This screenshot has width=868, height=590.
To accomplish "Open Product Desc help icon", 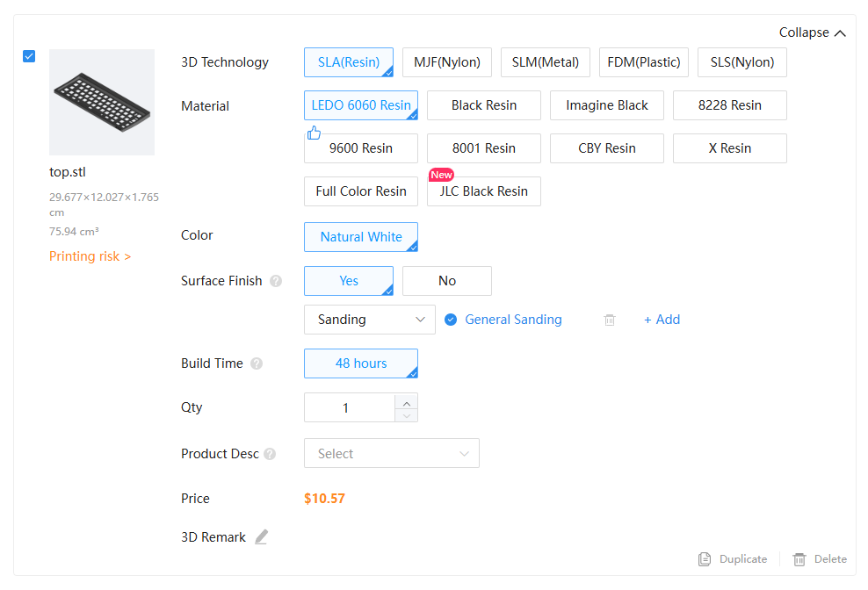I will (x=270, y=454).
